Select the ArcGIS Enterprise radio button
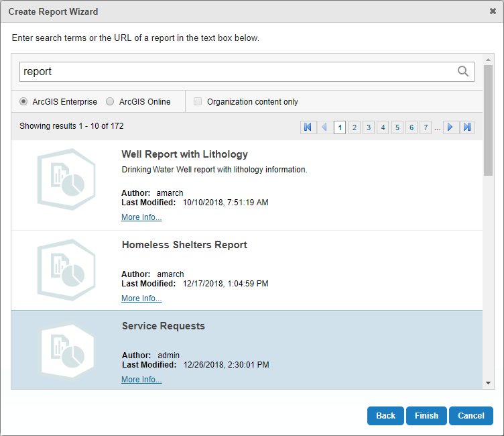The width and height of the screenshot is (504, 436). point(24,102)
